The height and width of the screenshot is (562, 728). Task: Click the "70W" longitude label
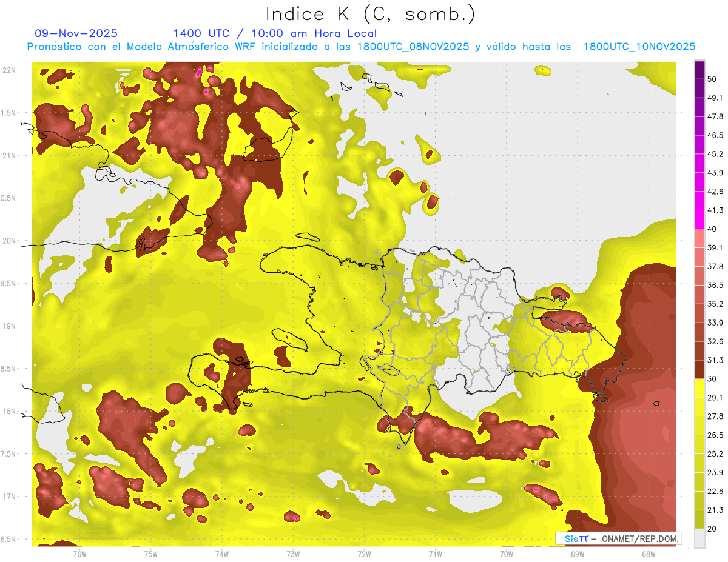[507, 554]
